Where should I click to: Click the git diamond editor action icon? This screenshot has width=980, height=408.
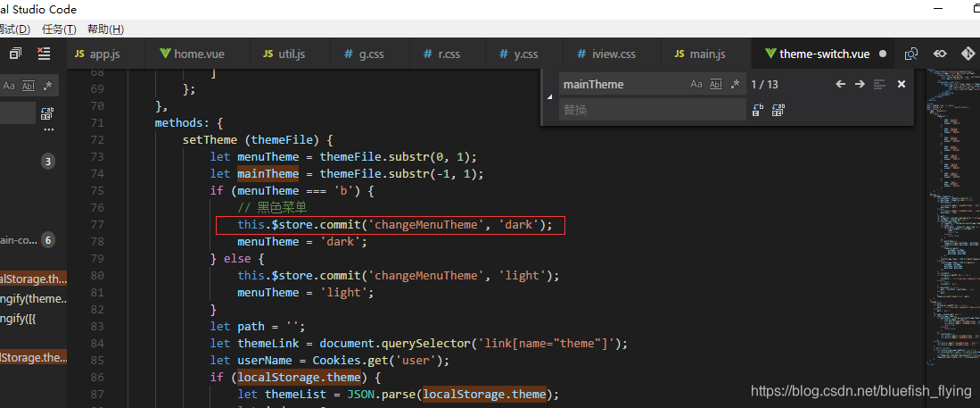[x=968, y=54]
